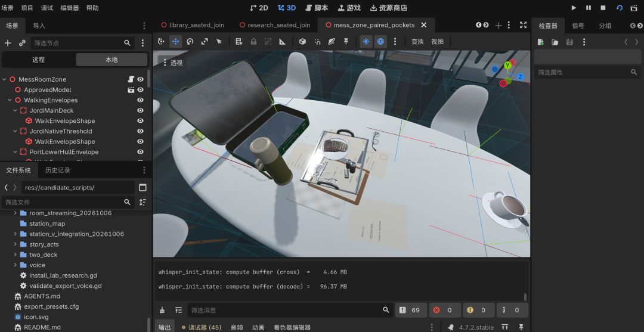Open the 编辑器 menu
Screen dimensions: 644x332
click(x=69, y=8)
